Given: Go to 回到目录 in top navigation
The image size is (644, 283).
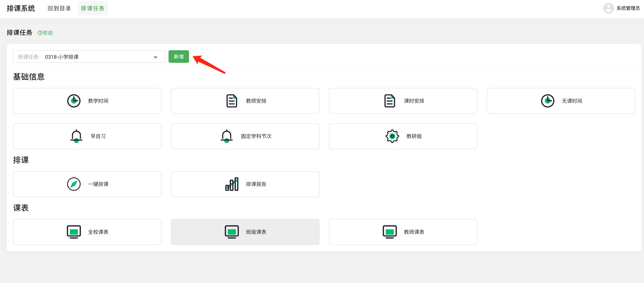Looking at the screenshot, I should point(59,8).
